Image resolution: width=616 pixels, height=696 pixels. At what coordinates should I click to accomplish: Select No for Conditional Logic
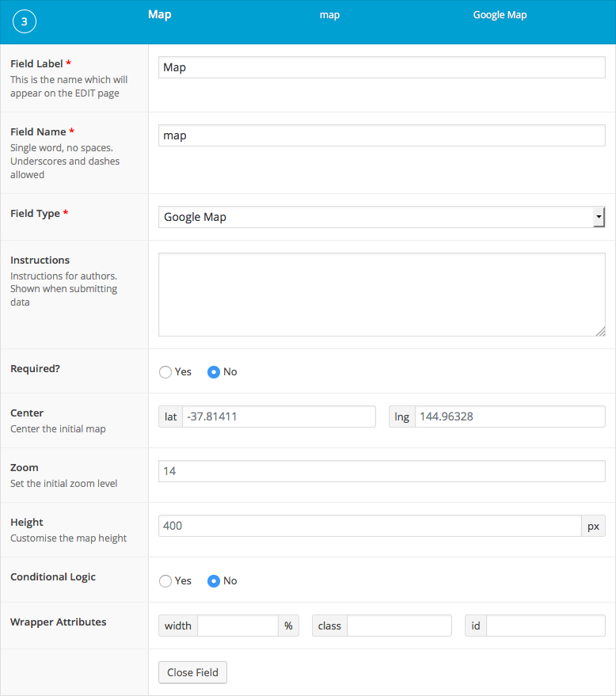coord(214,581)
